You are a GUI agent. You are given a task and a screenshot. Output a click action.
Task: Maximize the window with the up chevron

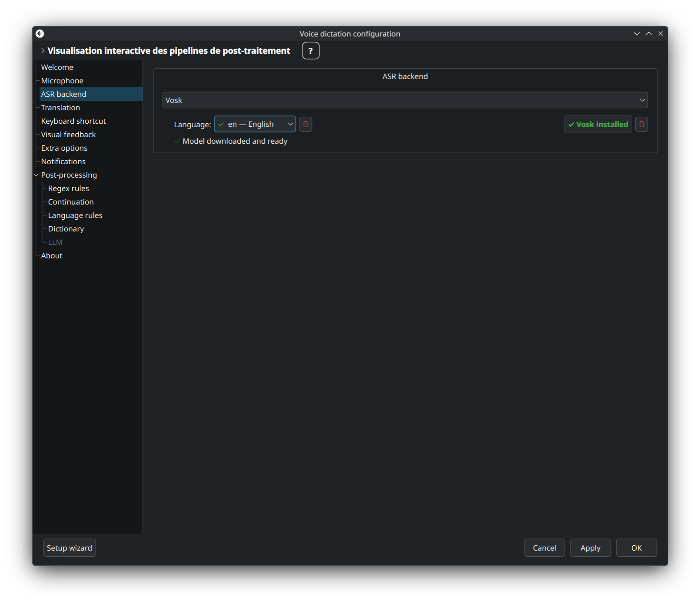[649, 33]
